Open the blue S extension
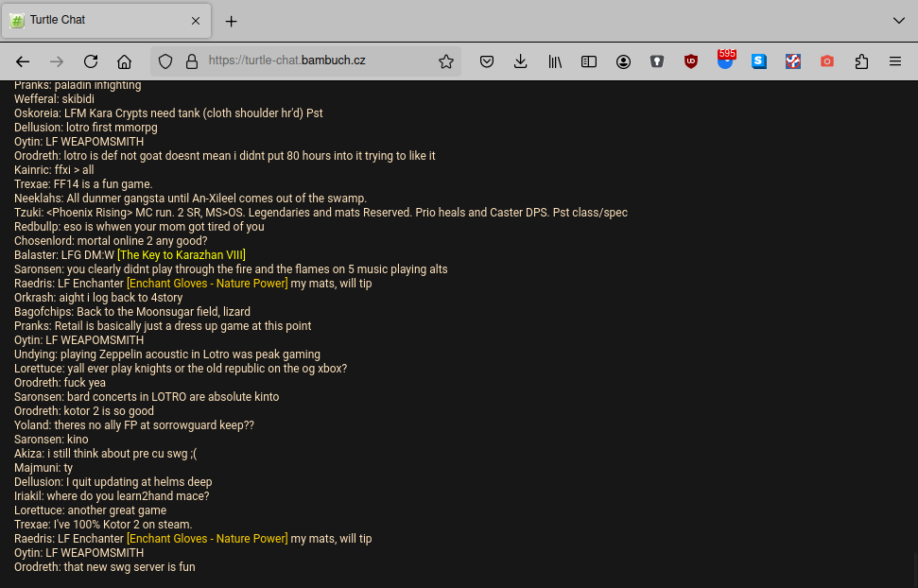 tap(759, 61)
